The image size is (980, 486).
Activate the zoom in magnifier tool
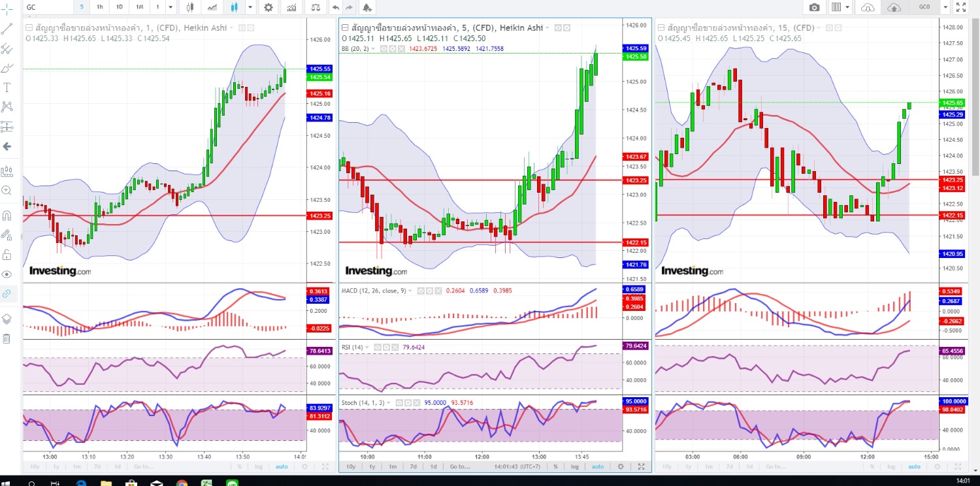7,191
